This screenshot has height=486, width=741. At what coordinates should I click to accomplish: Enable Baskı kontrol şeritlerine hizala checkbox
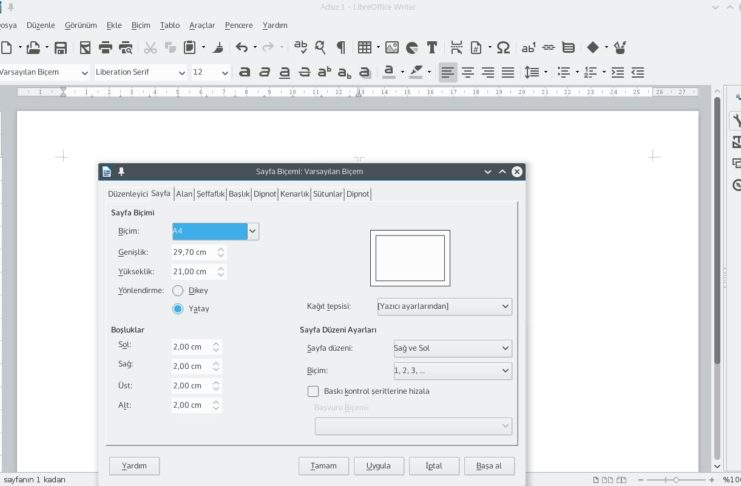point(313,391)
